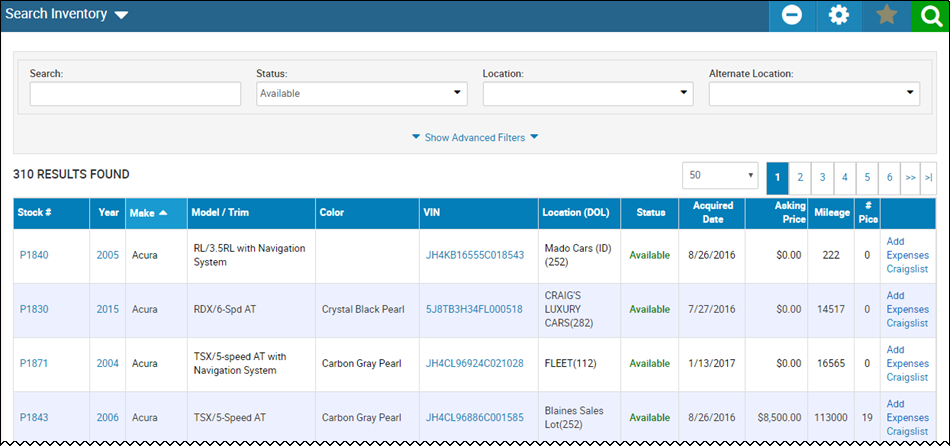
Task: Sort by Stock # column header
Action: (x=51, y=213)
